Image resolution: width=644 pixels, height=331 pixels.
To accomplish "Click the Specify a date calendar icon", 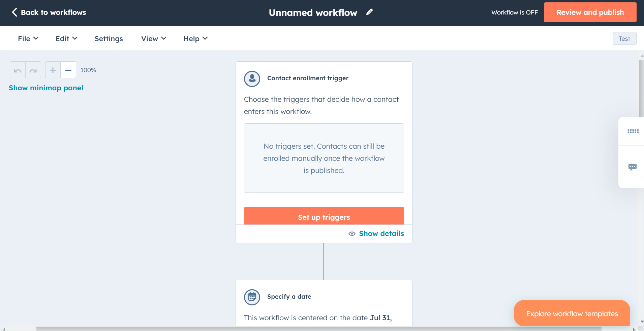I will pyautogui.click(x=252, y=297).
